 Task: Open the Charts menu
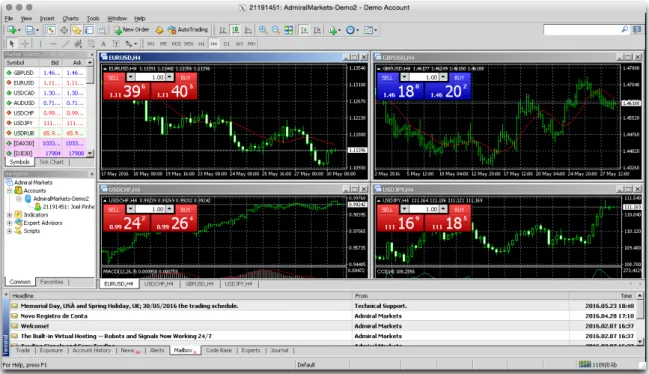tap(70, 18)
